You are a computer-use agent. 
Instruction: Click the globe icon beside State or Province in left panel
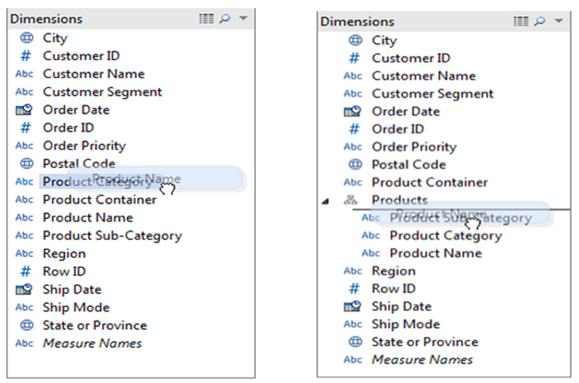[x=27, y=325]
